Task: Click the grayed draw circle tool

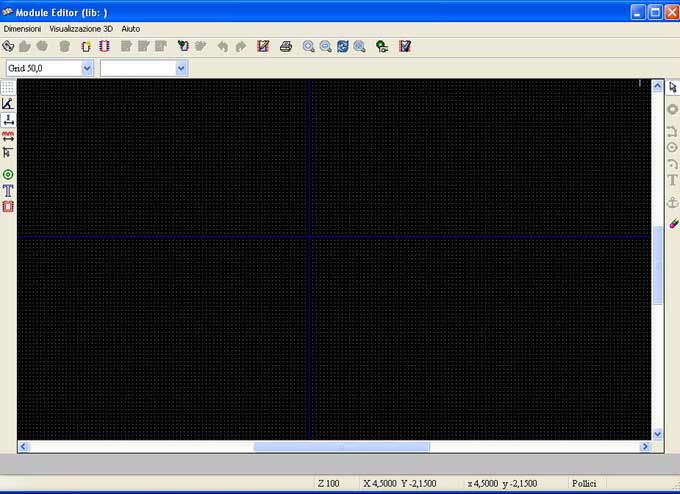Action: [672, 147]
